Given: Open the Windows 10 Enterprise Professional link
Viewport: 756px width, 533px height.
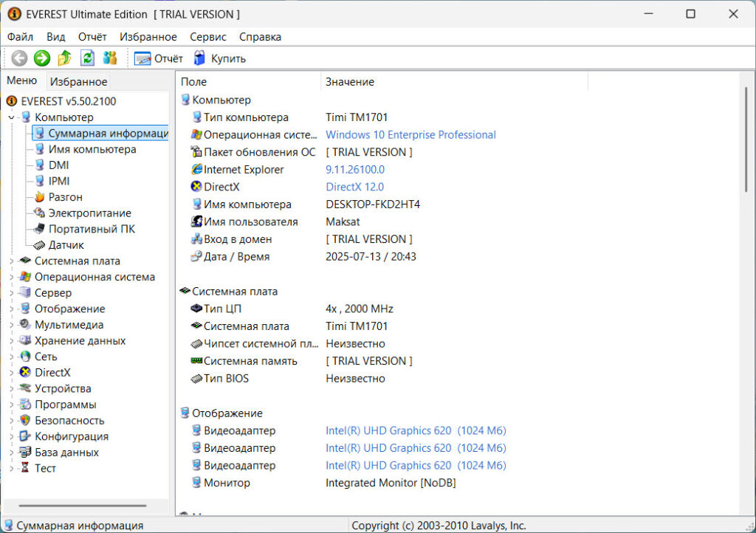Looking at the screenshot, I should (x=410, y=135).
